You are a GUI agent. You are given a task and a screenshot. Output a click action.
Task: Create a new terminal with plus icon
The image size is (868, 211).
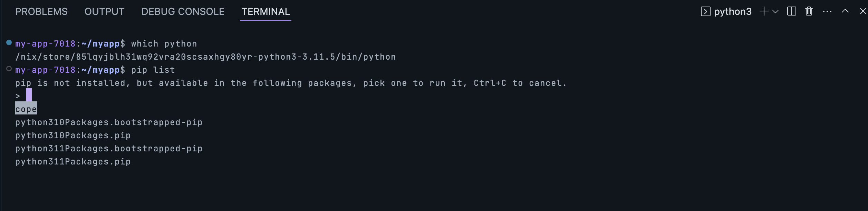click(764, 11)
